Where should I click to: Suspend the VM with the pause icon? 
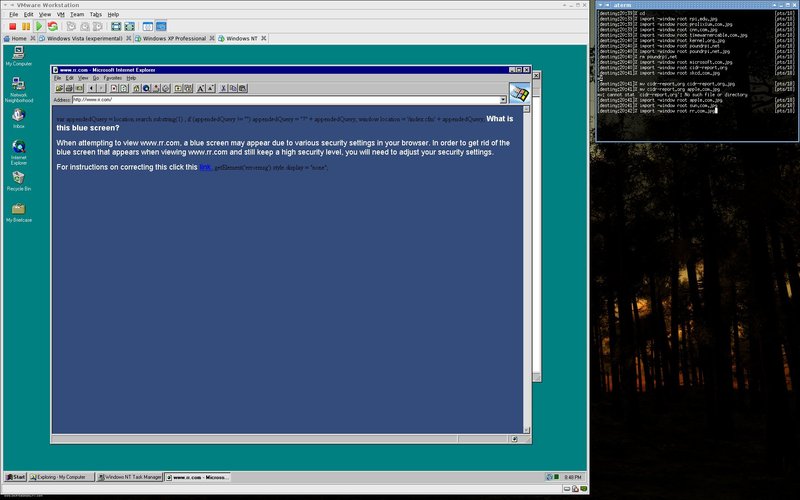point(26,26)
